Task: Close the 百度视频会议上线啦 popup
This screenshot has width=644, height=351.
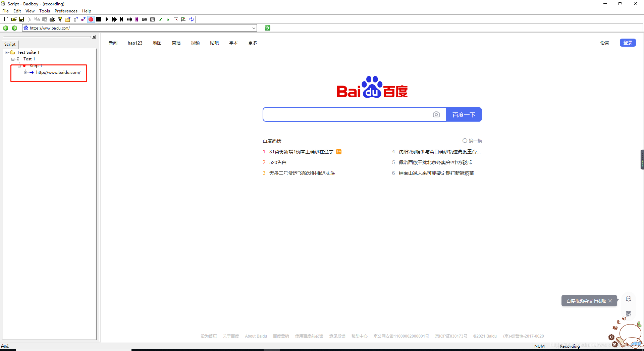Action: [610, 301]
